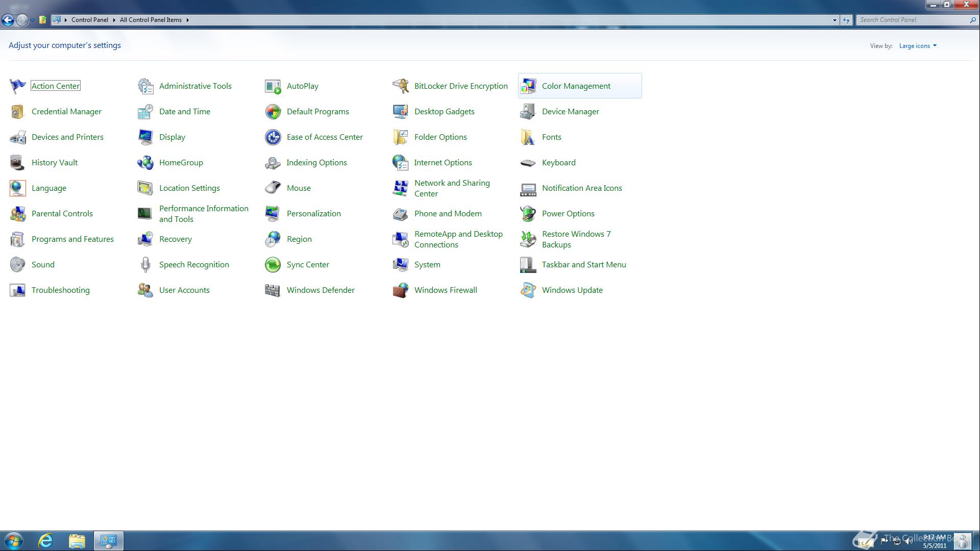
Task: Open the Recovery icon
Action: [145, 239]
